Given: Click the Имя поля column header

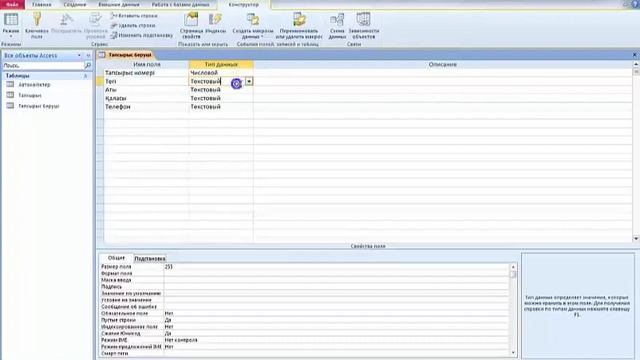Looking at the screenshot, I should coord(147,64).
